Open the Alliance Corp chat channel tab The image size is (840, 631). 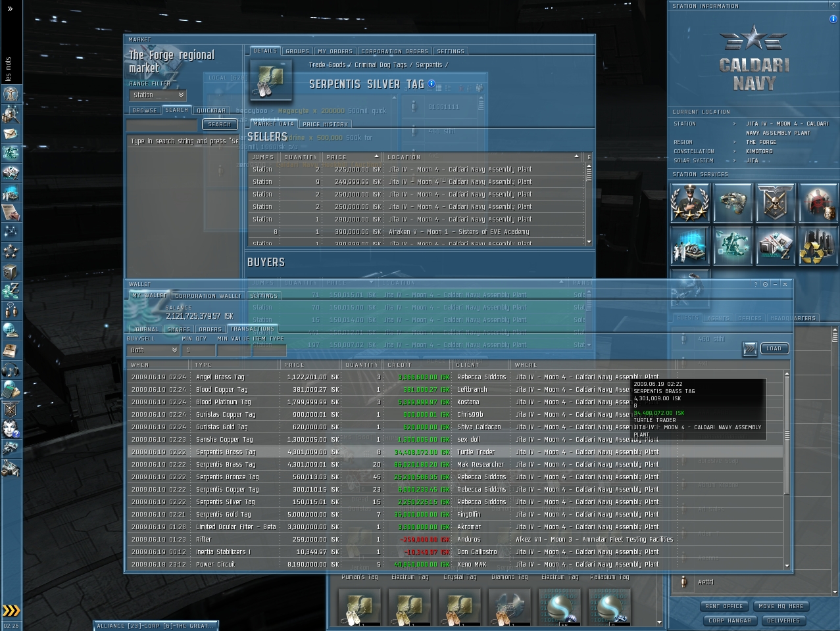156,626
